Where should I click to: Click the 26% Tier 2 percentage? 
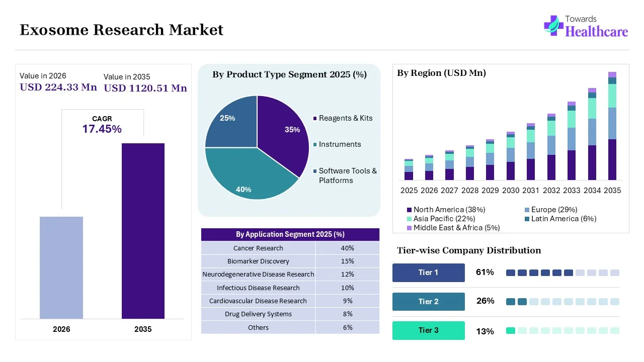point(485,301)
